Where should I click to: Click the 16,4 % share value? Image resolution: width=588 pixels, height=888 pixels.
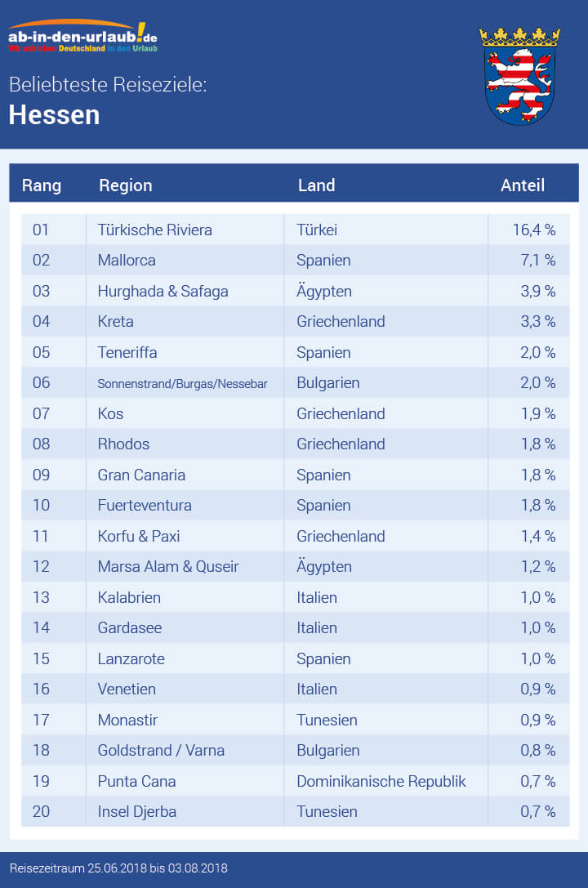click(x=534, y=230)
